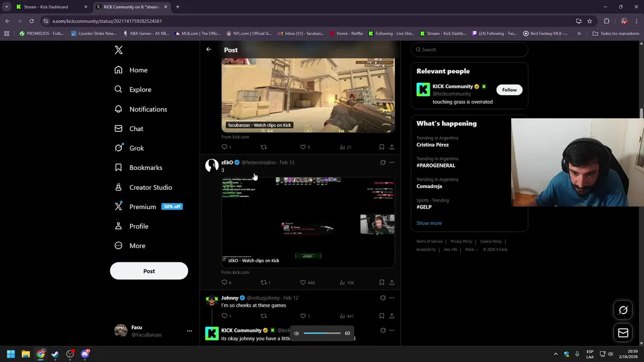Click the X logo in sidebar
644x362 pixels.
[119, 50]
